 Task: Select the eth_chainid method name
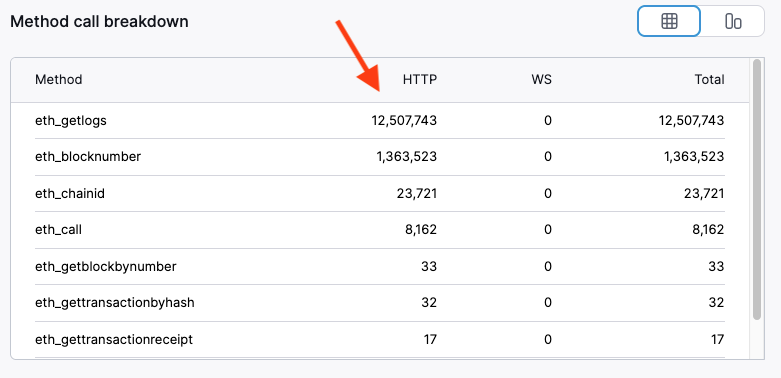70,194
